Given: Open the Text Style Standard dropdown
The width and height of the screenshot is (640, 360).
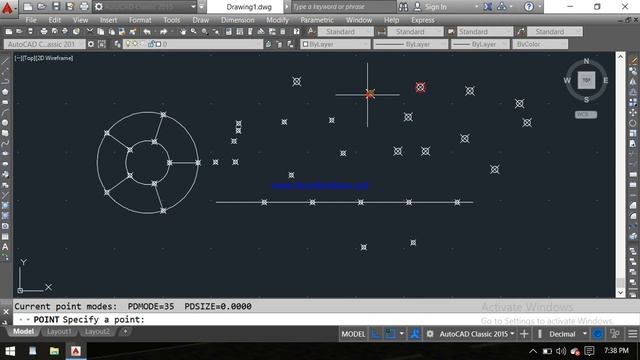Looking at the screenshot, I should (345, 31).
